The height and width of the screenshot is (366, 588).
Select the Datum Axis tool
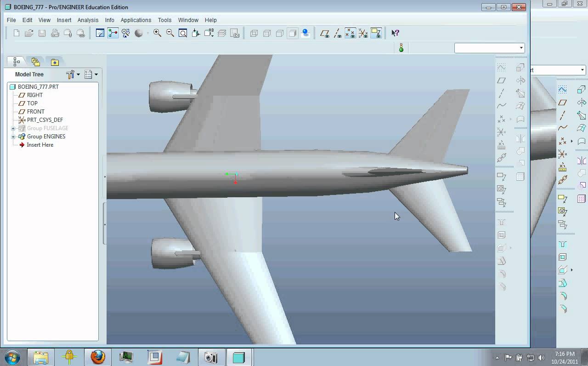click(502, 93)
